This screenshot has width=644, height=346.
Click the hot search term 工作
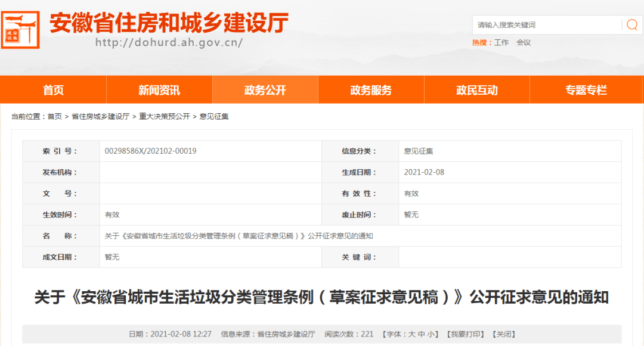(x=501, y=43)
